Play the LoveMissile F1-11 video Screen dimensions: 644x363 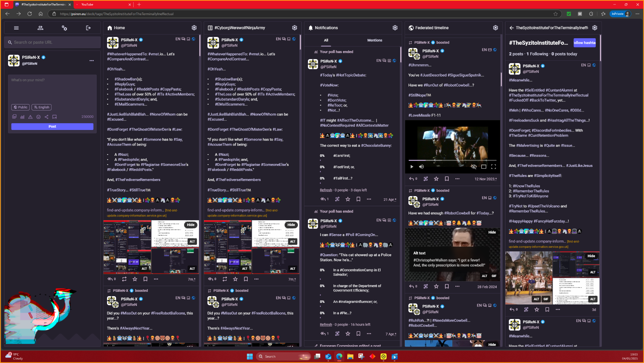(x=412, y=167)
